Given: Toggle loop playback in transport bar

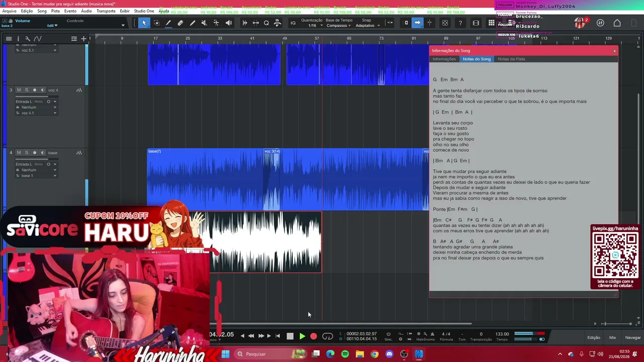Looking at the screenshot, I should point(328,336).
